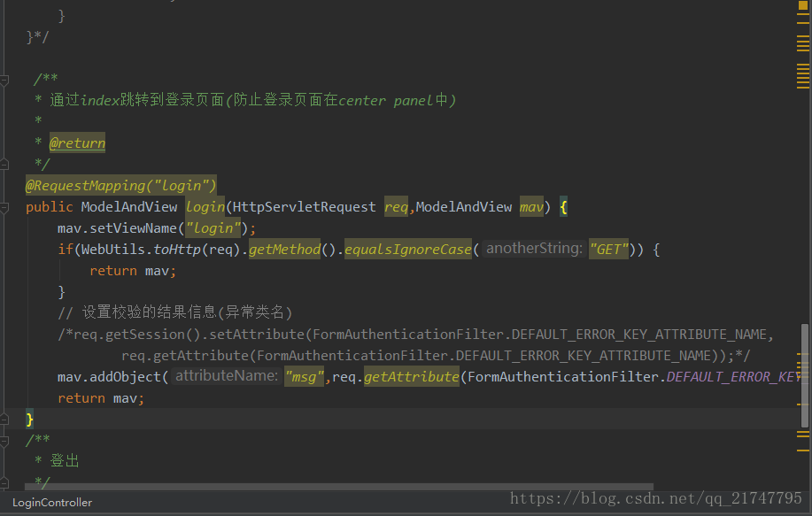
Task: Click the @RequestMapping annotation
Action: pyautogui.click(x=120, y=186)
